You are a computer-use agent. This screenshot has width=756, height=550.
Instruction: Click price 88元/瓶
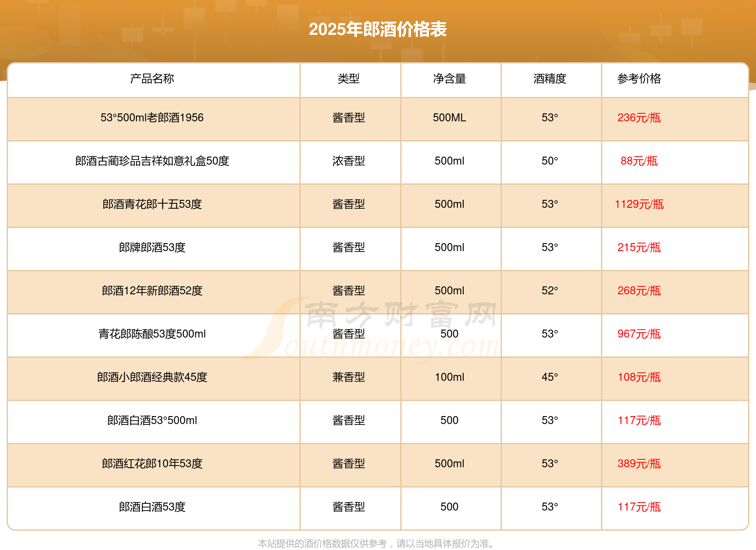point(639,161)
